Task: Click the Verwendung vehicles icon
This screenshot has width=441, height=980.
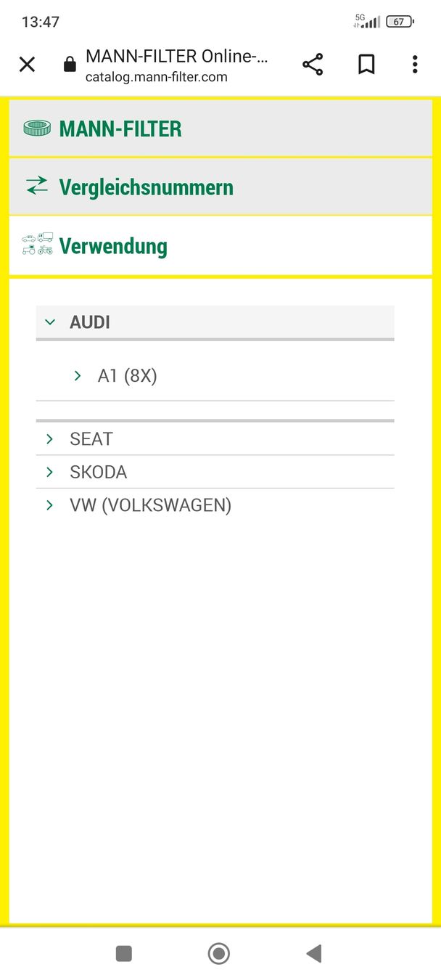Action: coord(38,245)
